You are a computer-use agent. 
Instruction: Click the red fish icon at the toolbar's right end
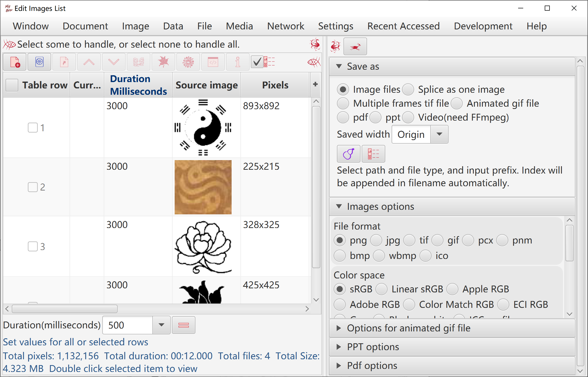click(x=314, y=62)
